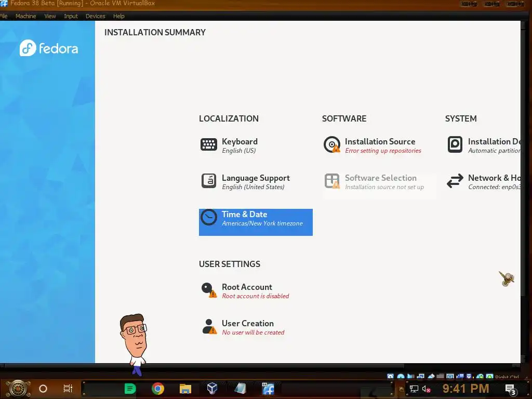
Task: Click the muted volume icon in the tray
Action: [x=426, y=389]
